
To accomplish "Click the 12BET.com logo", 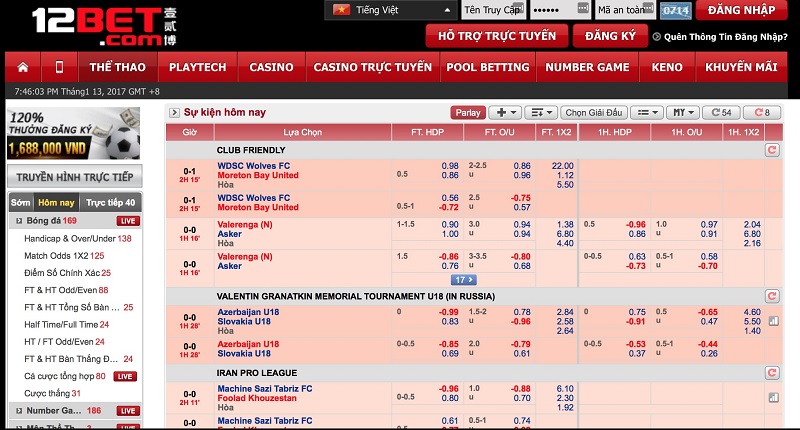I will pos(104,27).
